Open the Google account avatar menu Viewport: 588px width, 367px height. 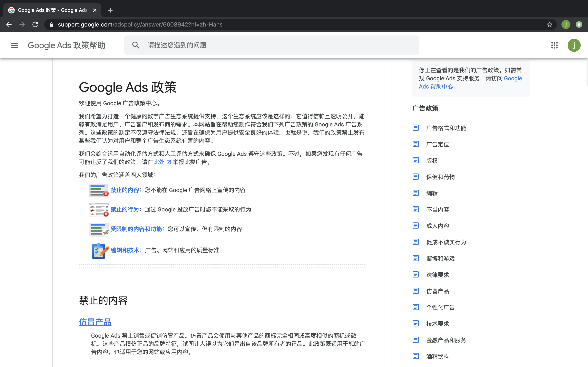[574, 45]
